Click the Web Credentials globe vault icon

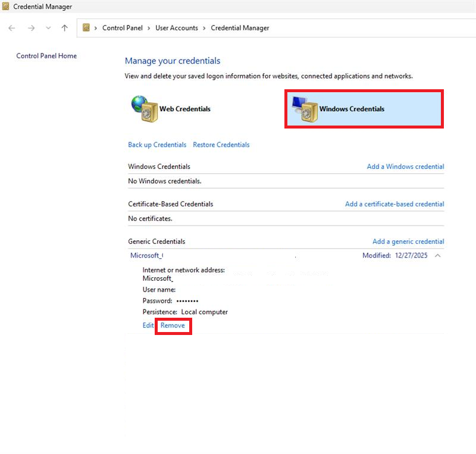[145, 109]
